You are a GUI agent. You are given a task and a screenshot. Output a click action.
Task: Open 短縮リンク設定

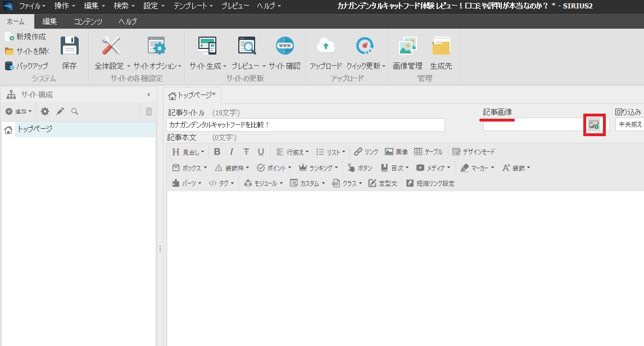pos(430,183)
